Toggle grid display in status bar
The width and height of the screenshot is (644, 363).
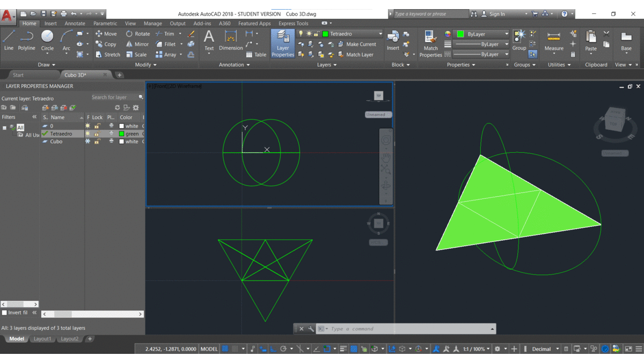tap(225, 349)
